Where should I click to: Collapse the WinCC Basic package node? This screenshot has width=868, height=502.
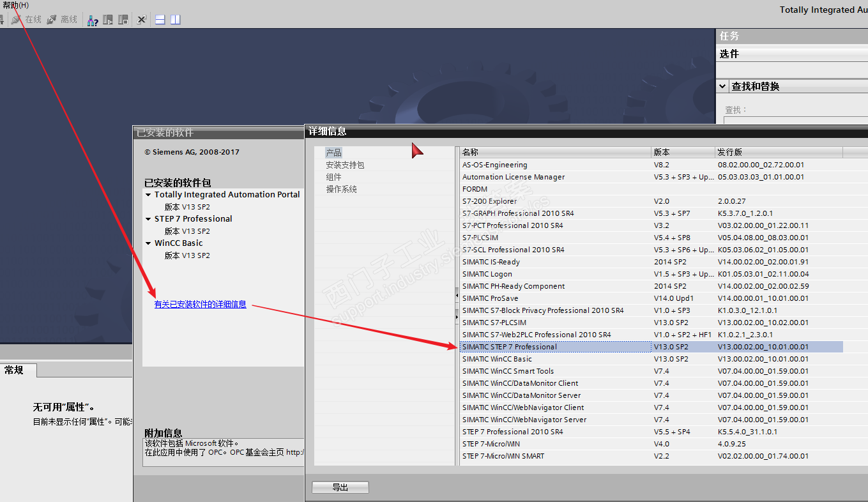(x=148, y=243)
